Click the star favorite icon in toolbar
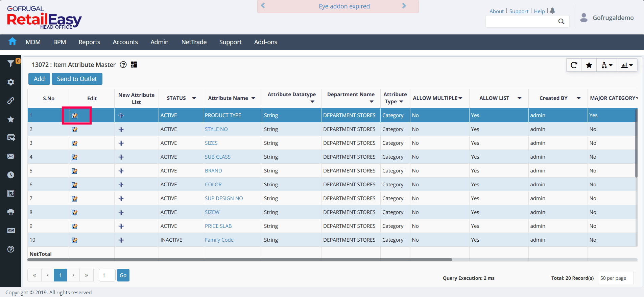644x297 pixels. point(589,65)
